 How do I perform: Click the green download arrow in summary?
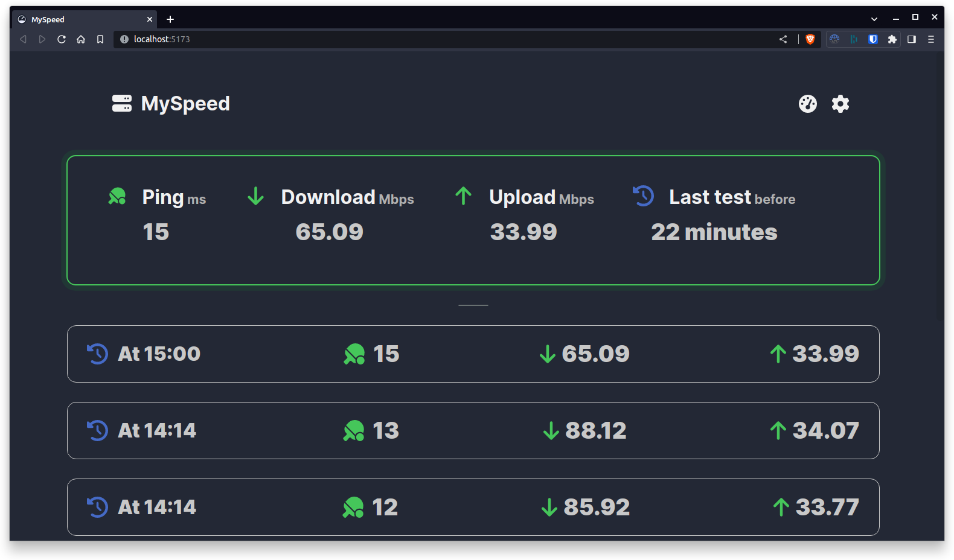(x=256, y=196)
